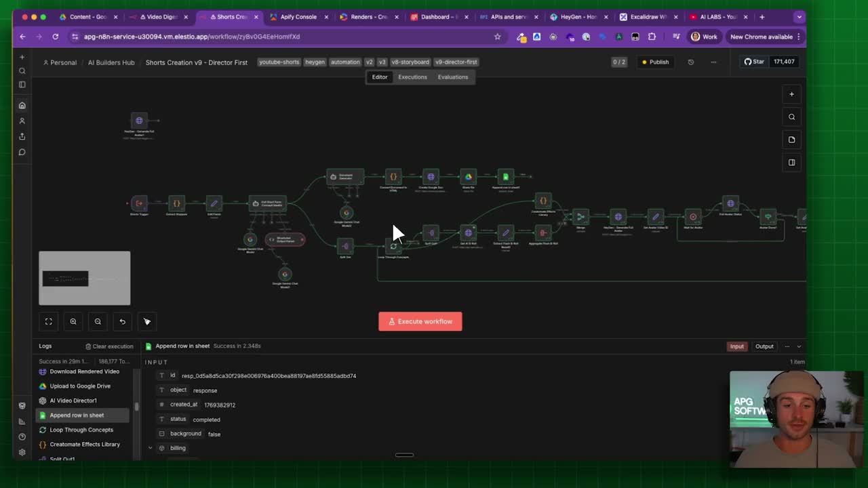The width and height of the screenshot is (868, 488).
Task: Select the Editor tab
Action: click(x=380, y=77)
